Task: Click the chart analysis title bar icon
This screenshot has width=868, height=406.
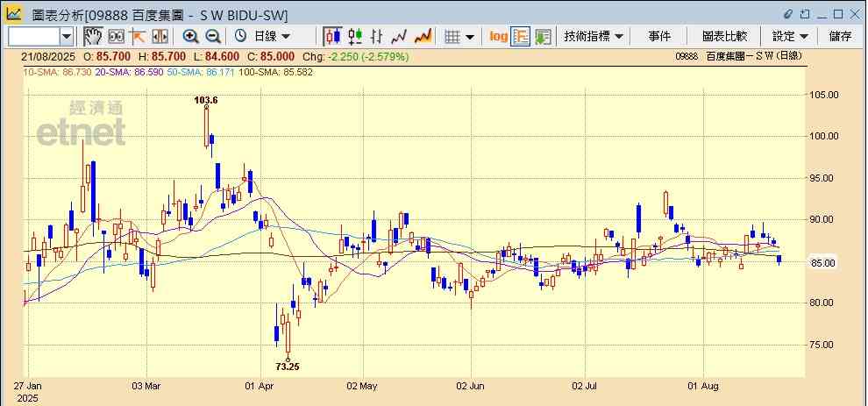Action: [x=13, y=14]
